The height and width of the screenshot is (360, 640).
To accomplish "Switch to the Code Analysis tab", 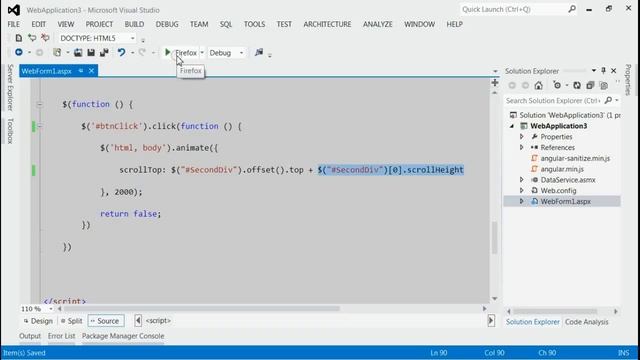I will (587, 322).
